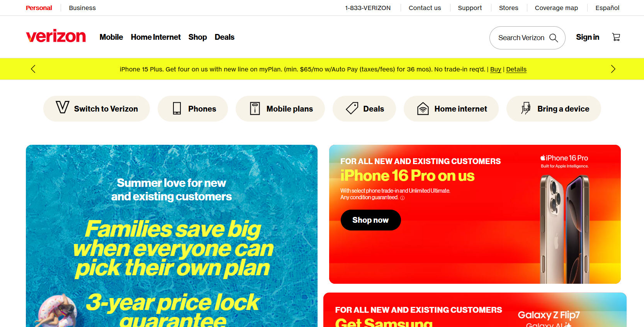The image size is (644, 327).
Task: Choose the Deals tag shortcut pill
Action: [364, 109]
